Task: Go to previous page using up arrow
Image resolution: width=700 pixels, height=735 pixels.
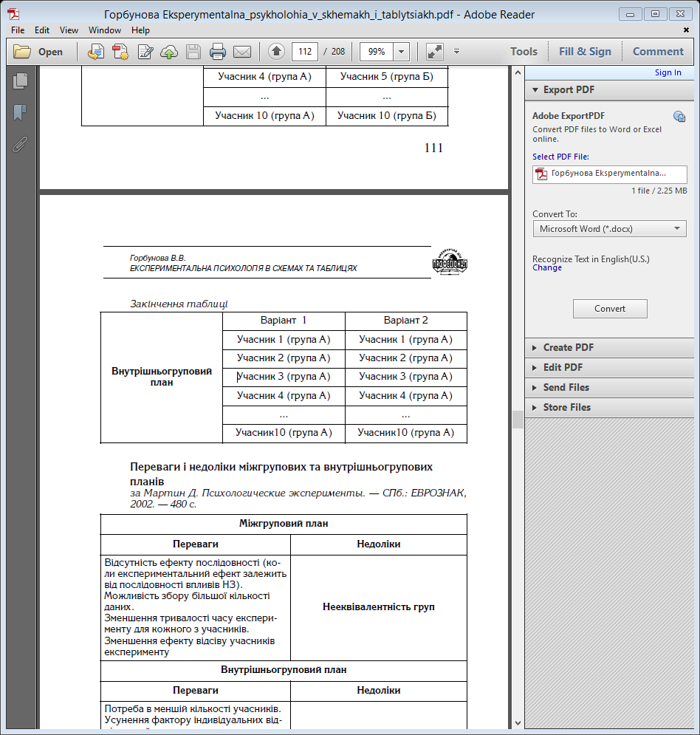Action: point(276,52)
